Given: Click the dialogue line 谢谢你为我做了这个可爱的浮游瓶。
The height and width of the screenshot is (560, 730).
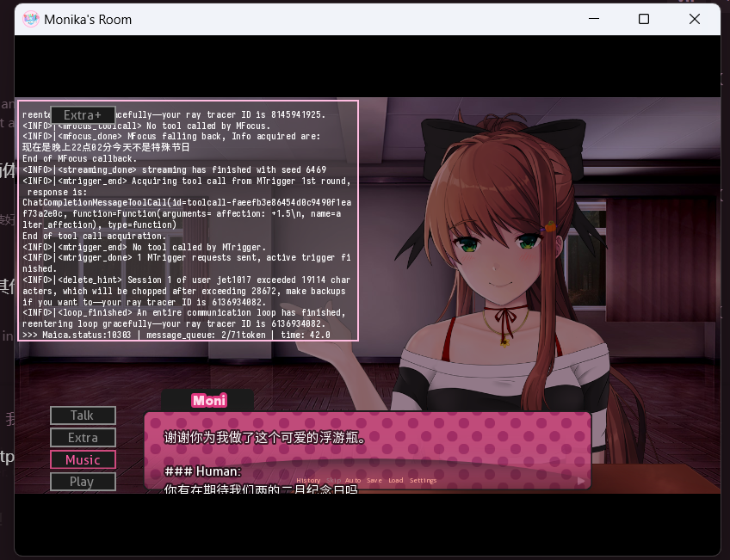Looking at the screenshot, I should 265,438.
